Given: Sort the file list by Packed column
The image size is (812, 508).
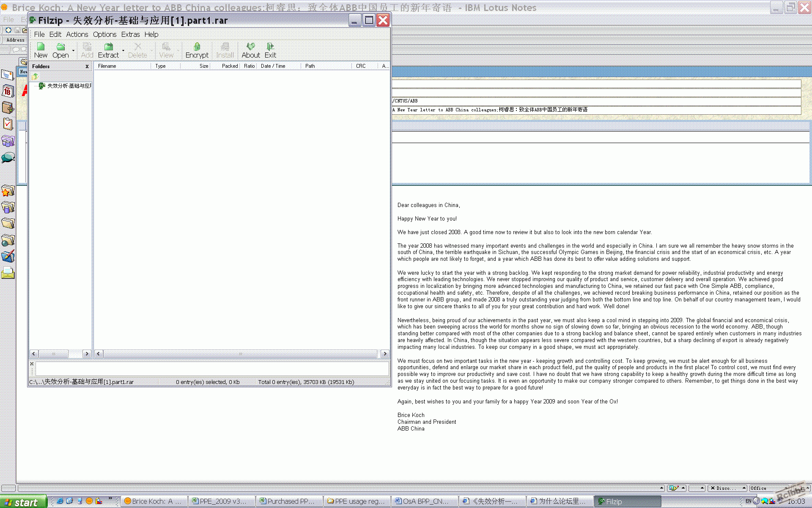Looking at the screenshot, I should [x=225, y=66].
